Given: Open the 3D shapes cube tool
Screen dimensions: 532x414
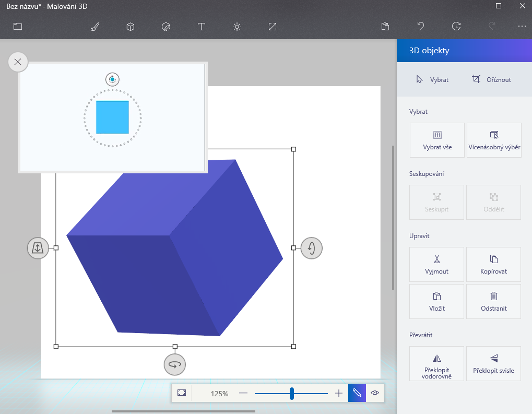Looking at the screenshot, I should coord(131,27).
